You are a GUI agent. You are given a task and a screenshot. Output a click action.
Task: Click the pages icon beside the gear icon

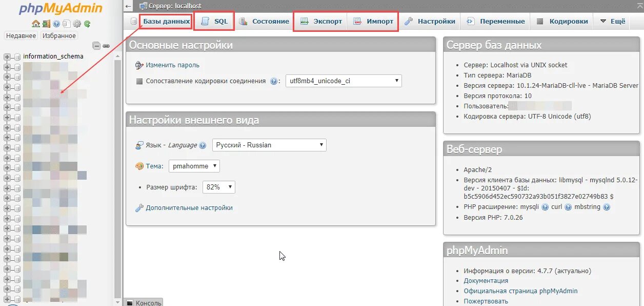[67, 24]
